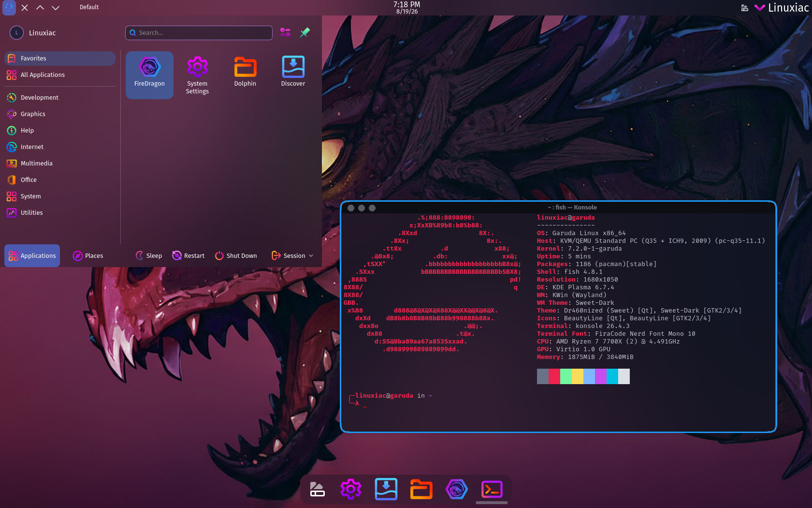
Task: Pin the launcher menu open
Action: pos(305,32)
